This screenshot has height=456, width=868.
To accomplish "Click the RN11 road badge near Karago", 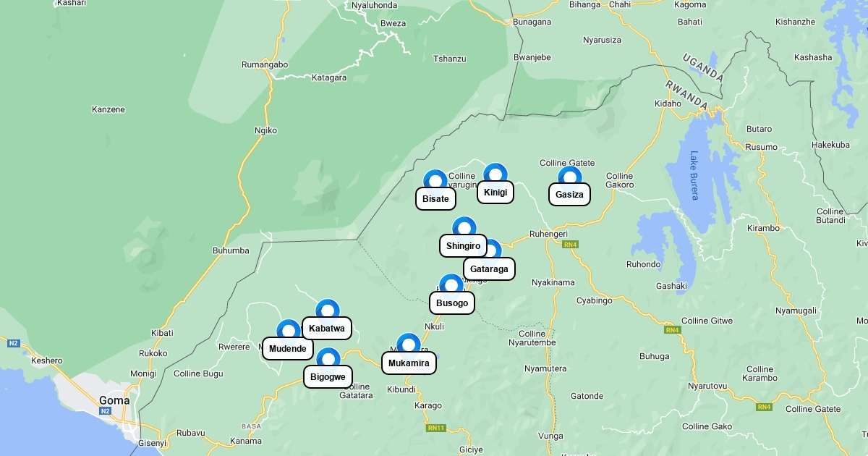I will pyautogui.click(x=436, y=428).
